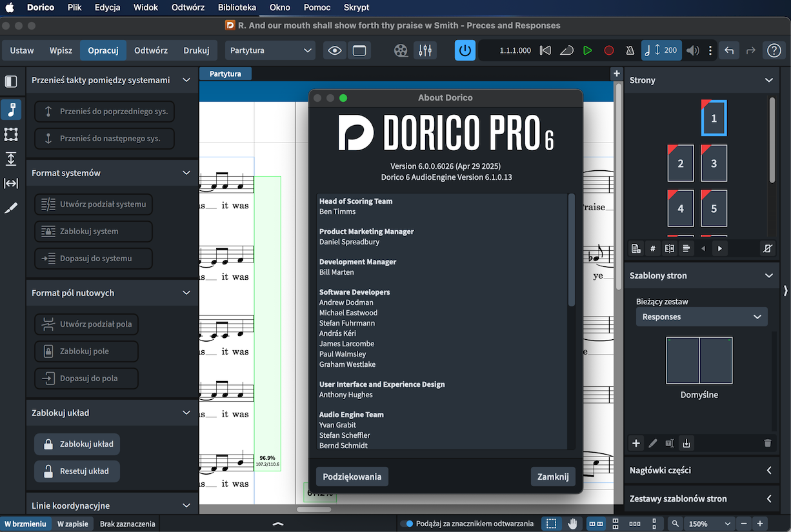Start playback with green play button
The height and width of the screenshot is (532, 791).
pyautogui.click(x=587, y=50)
